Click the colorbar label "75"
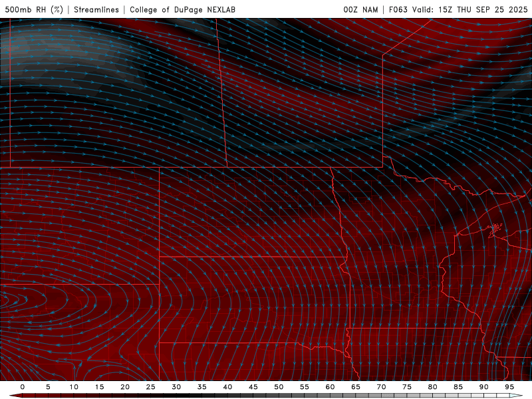This screenshot has width=532, height=399. coord(407,387)
